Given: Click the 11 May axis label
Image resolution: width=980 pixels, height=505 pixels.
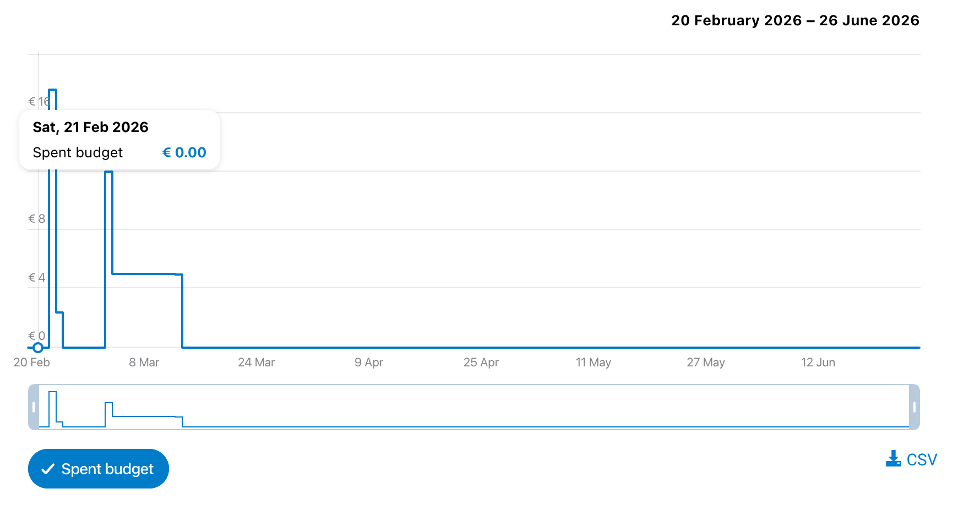Looking at the screenshot, I should tap(593, 363).
